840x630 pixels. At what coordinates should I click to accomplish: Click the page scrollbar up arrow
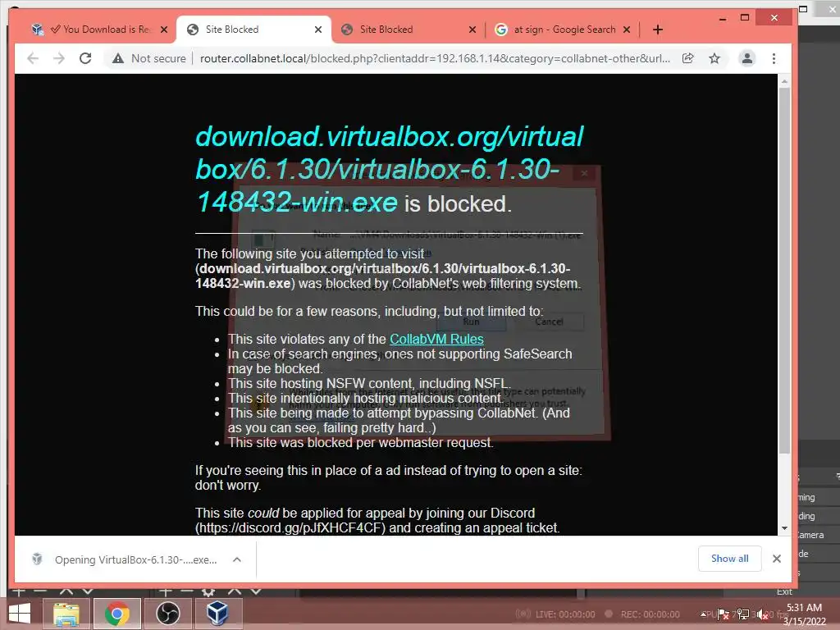(x=784, y=81)
